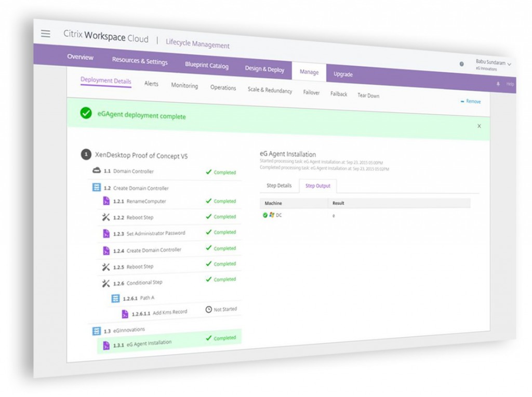The height and width of the screenshot is (397, 532).
Task: Click the tools icon for 1.2.5 Reboot Step
Action: point(106,267)
